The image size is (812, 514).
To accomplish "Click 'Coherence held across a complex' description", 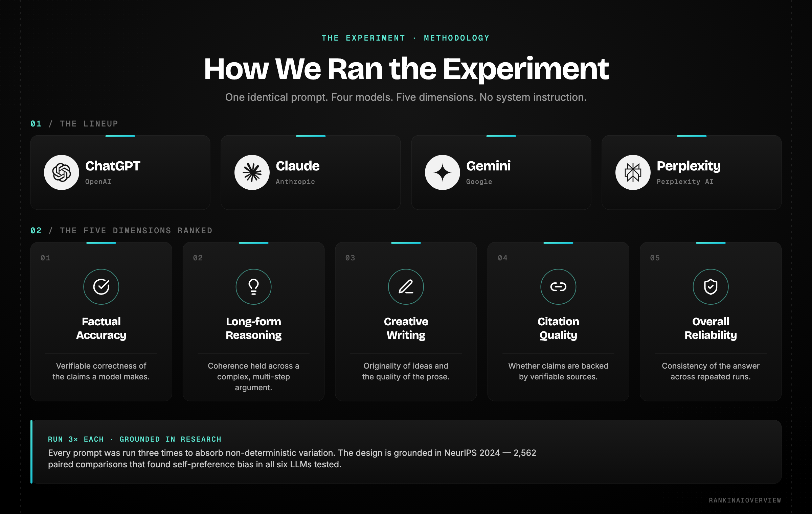I will coord(253,377).
